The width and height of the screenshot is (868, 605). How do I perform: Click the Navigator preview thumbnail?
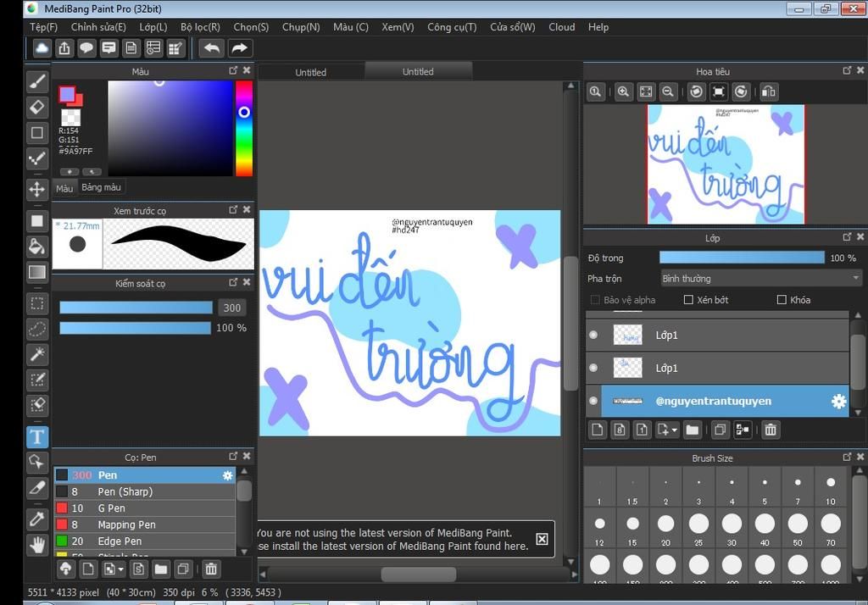[x=726, y=164]
